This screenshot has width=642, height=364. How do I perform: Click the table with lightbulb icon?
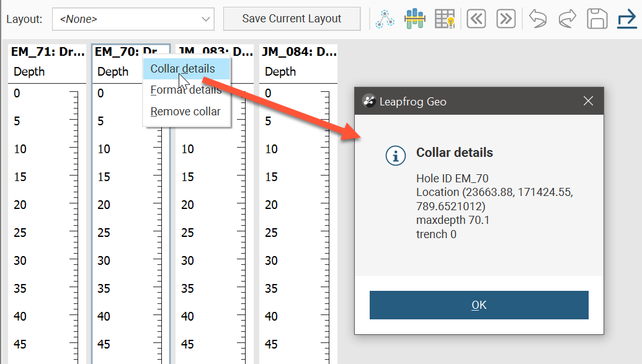[445, 19]
